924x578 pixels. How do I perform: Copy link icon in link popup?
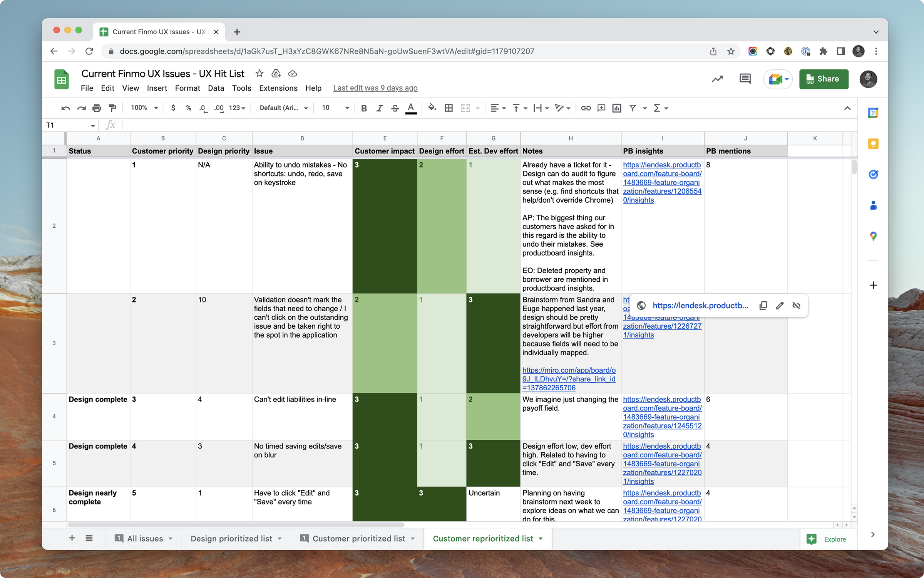pyautogui.click(x=763, y=306)
